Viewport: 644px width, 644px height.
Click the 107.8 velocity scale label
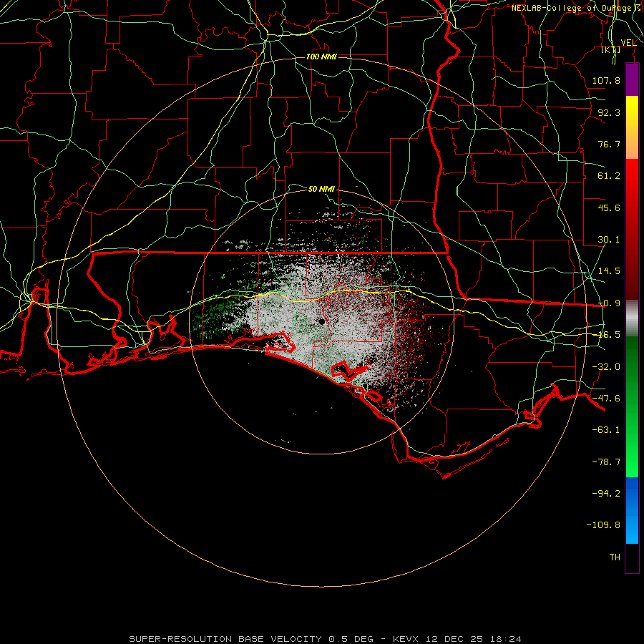(x=606, y=80)
